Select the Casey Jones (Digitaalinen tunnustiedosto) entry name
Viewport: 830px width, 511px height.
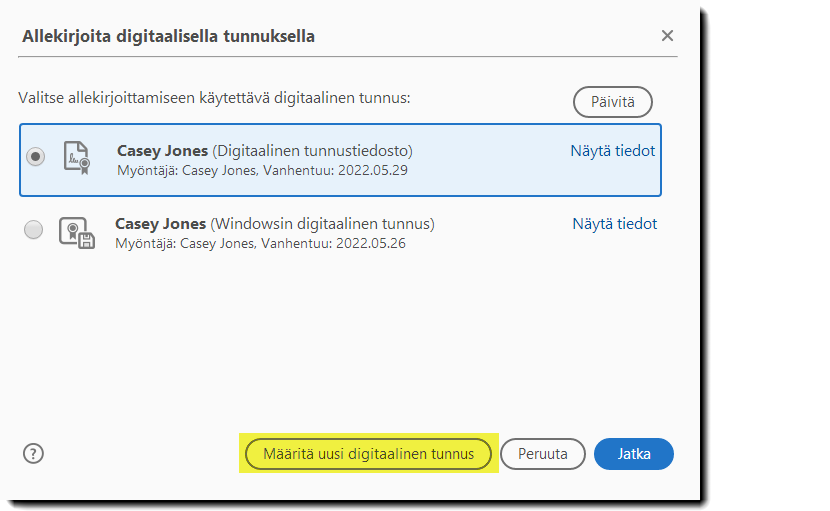coord(264,151)
